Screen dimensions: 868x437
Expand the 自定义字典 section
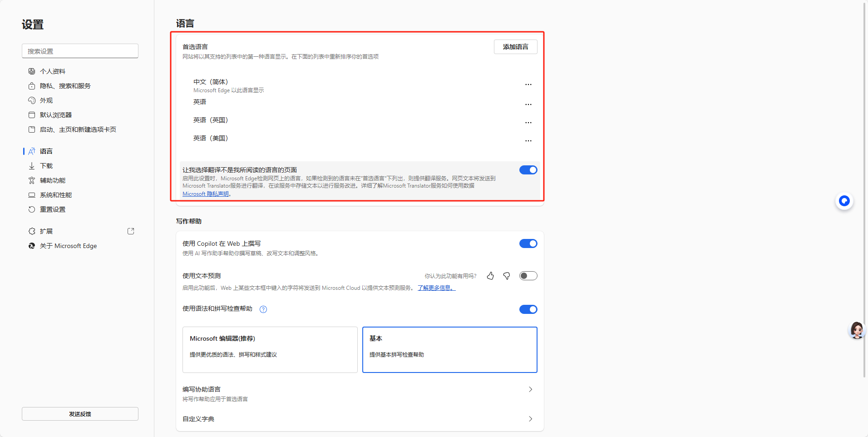coord(530,418)
